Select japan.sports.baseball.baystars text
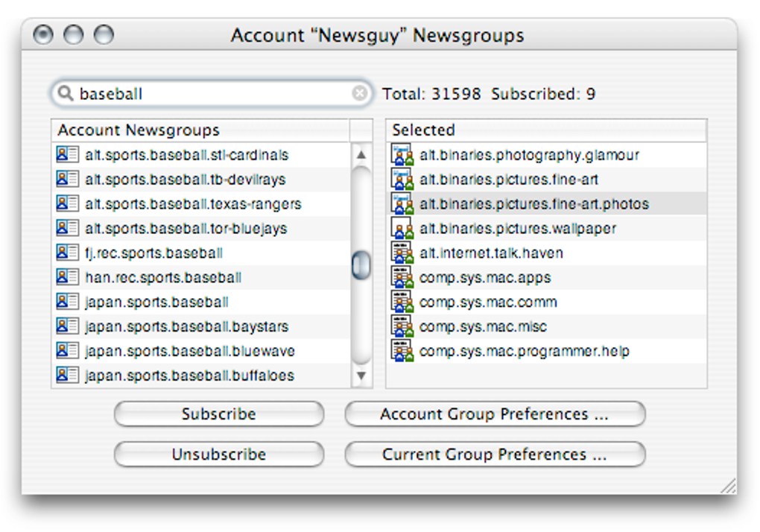The image size is (760, 532). [186, 326]
